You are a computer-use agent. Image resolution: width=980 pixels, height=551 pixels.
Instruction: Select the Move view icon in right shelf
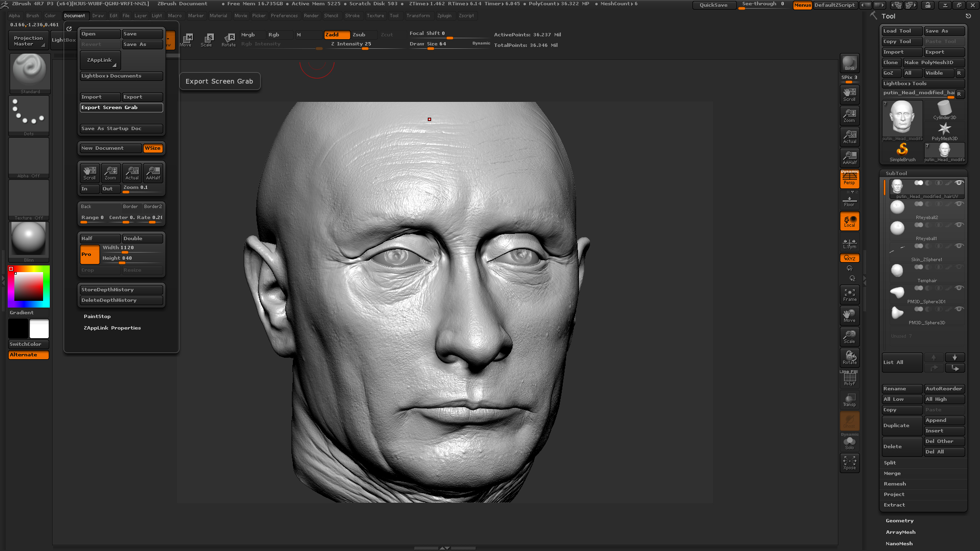coord(849,316)
